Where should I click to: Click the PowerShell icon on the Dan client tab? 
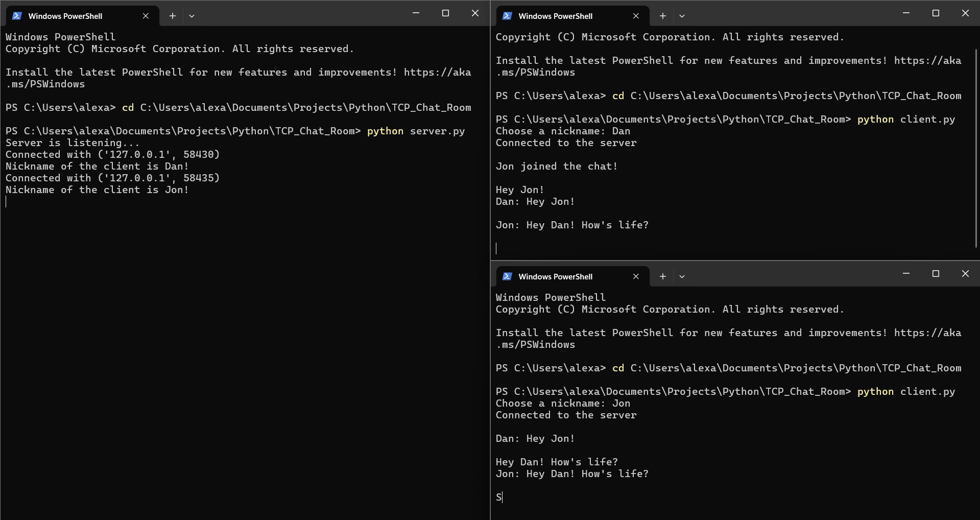(507, 16)
